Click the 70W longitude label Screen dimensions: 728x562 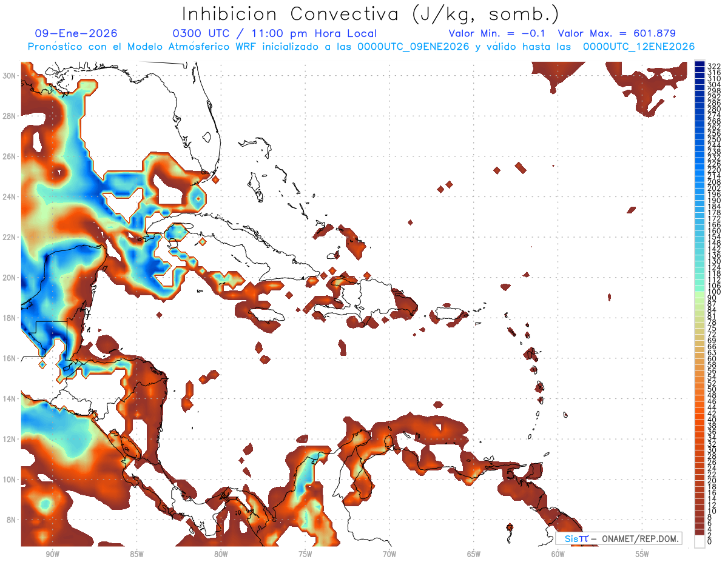(x=389, y=555)
